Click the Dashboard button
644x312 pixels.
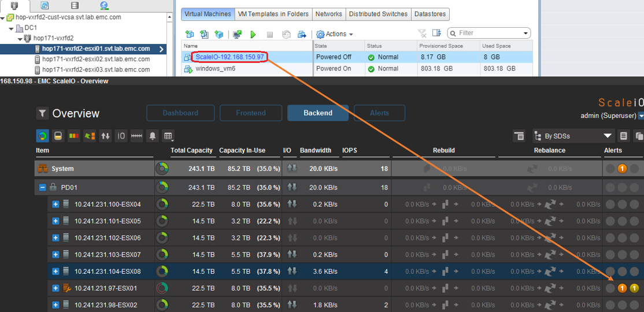tap(180, 113)
